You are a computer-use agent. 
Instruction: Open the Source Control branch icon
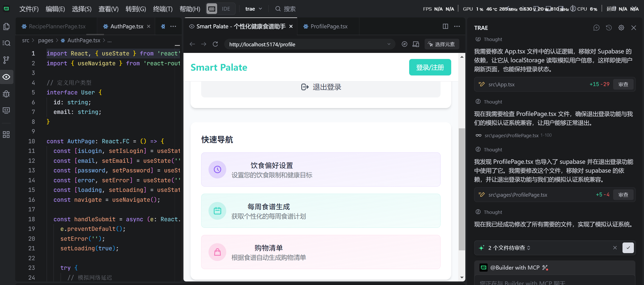[6, 60]
